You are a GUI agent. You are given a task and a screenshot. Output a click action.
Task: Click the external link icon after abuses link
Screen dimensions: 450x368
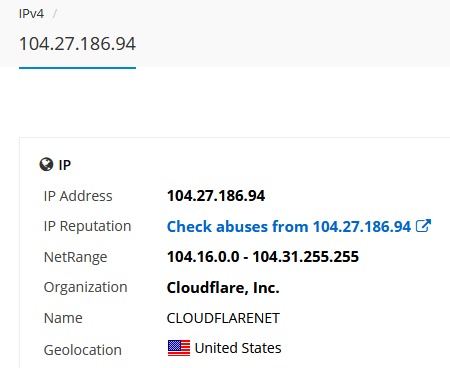(423, 226)
